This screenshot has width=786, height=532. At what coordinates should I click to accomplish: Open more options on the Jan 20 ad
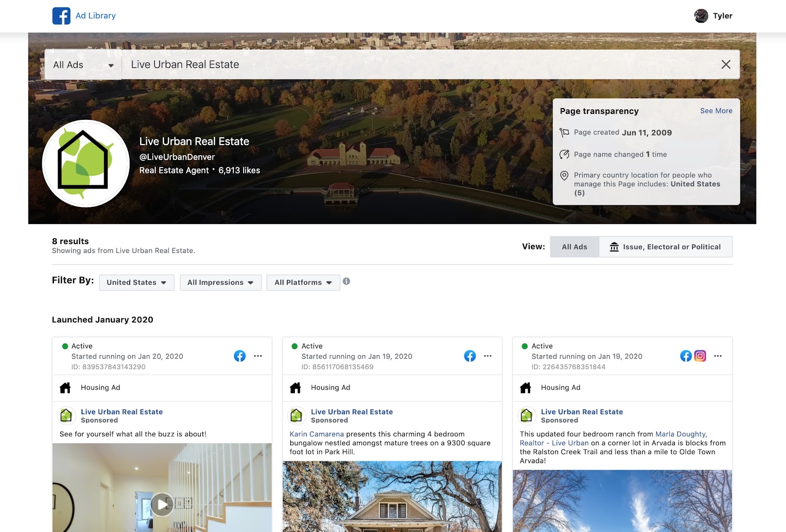coord(258,356)
